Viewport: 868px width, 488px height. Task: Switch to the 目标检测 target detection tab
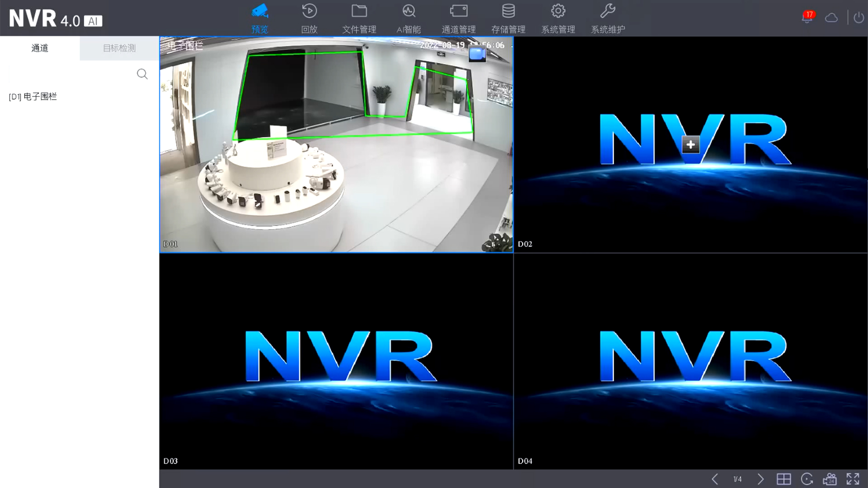tap(119, 48)
